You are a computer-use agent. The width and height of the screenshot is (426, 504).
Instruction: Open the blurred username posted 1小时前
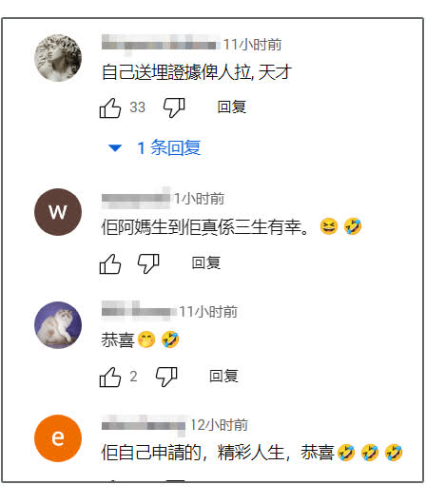pyautogui.click(x=136, y=198)
